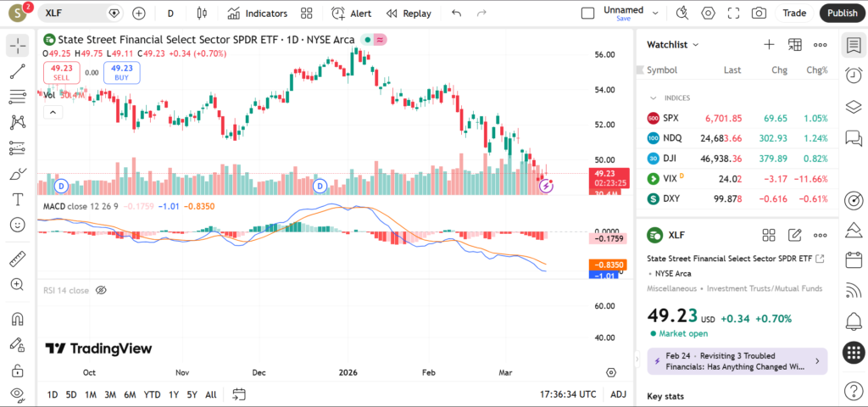868x407 pixels.
Task: Take a chart snapshot with camera icon
Action: (x=759, y=14)
